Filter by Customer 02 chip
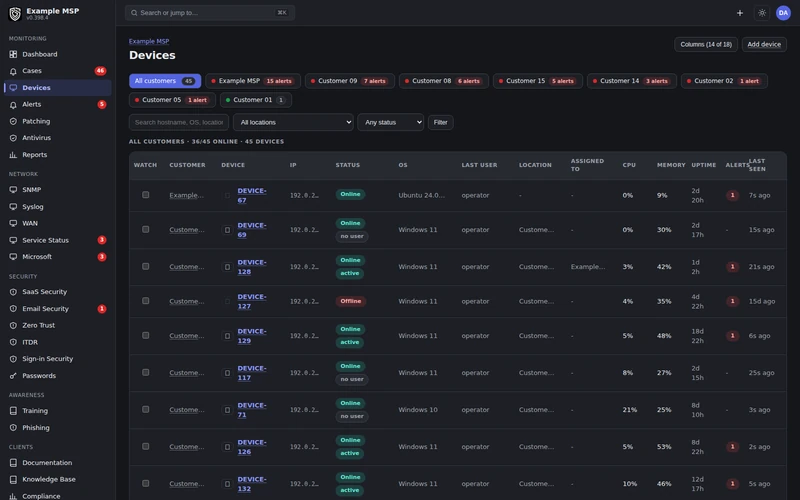The height and width of the screenshot is (500, 800). (724, 81)
